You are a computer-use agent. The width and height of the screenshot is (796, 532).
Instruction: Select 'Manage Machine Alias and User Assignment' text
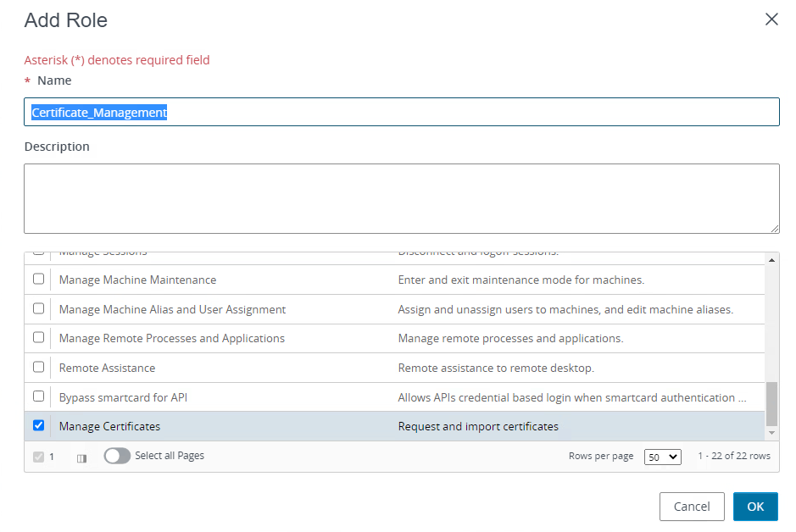172,309
